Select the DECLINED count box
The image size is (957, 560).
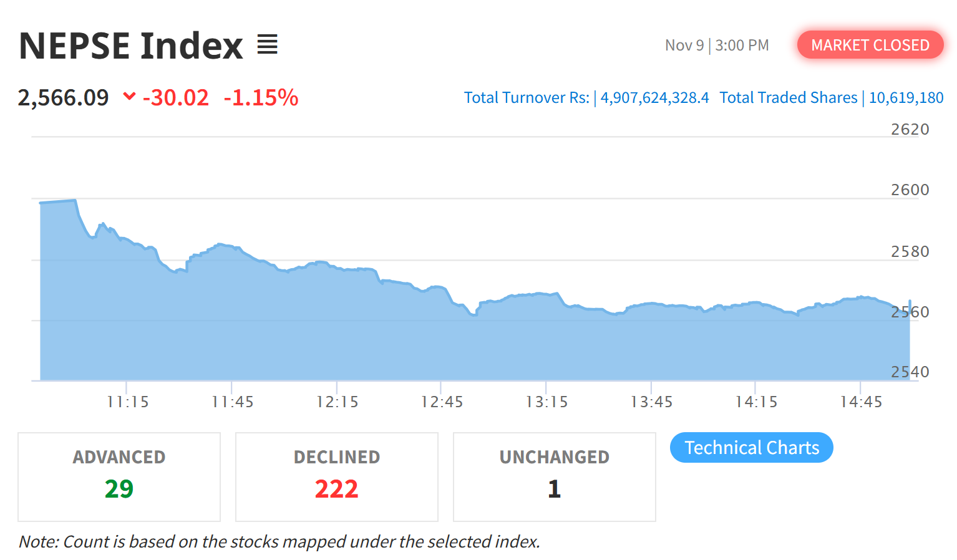click(x=337, y=476)
